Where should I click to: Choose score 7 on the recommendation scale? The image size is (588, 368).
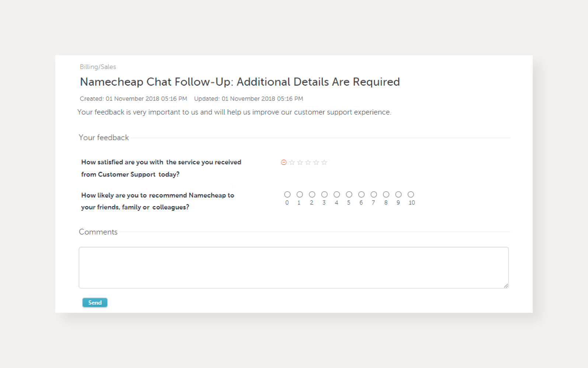[x=373, y=194]
